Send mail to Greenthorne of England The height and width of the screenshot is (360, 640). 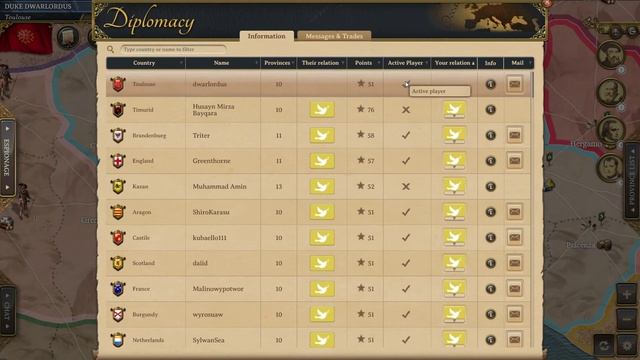[515, 161]
